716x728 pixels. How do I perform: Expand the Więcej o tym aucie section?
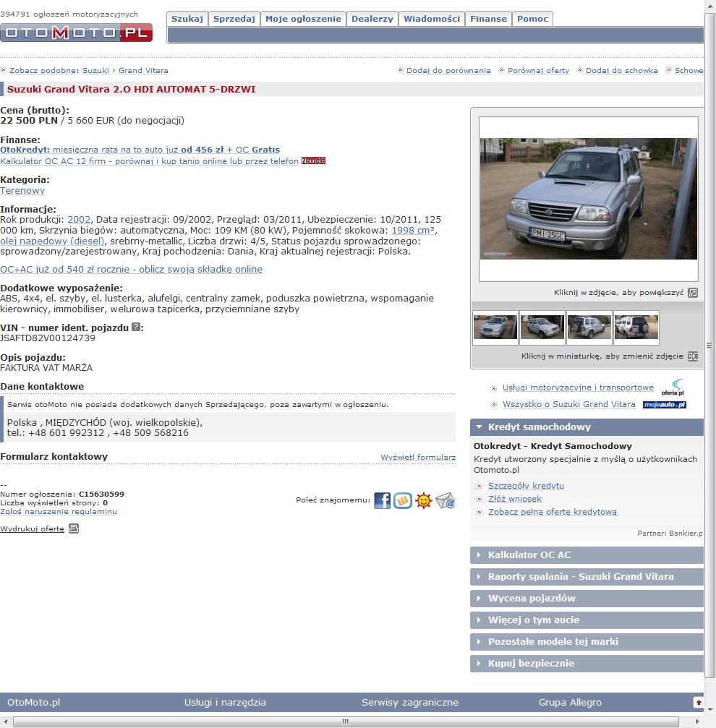587,620
